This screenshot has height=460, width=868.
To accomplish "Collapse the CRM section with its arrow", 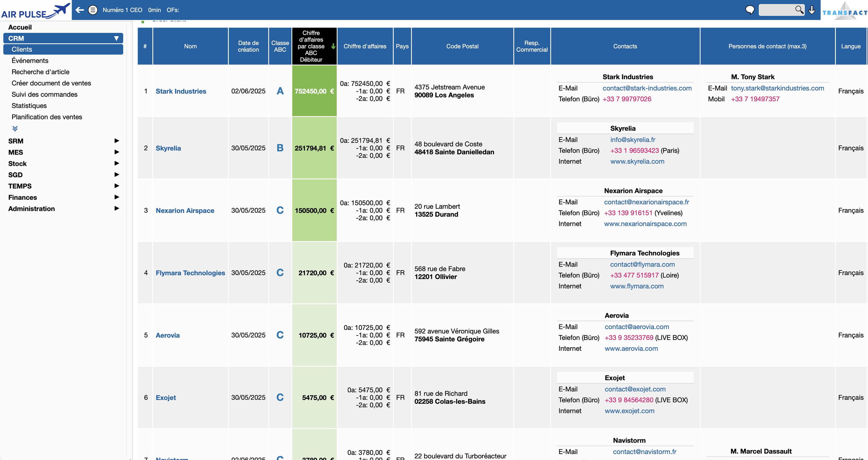I will click(117, 38).
